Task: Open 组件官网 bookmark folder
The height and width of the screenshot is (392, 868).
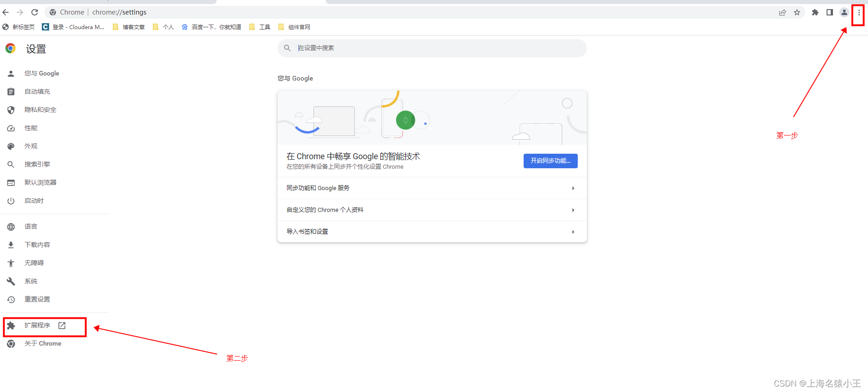Action: point(294,27)
